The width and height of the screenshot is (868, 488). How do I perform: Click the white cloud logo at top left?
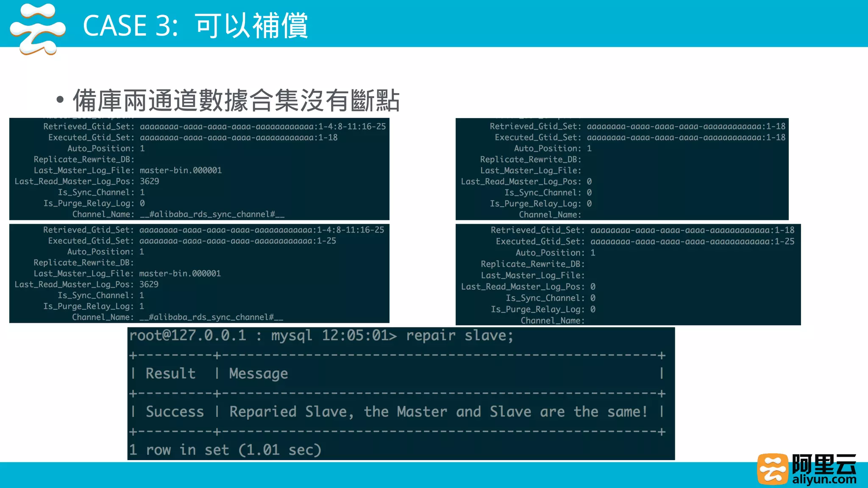point(37,29)
